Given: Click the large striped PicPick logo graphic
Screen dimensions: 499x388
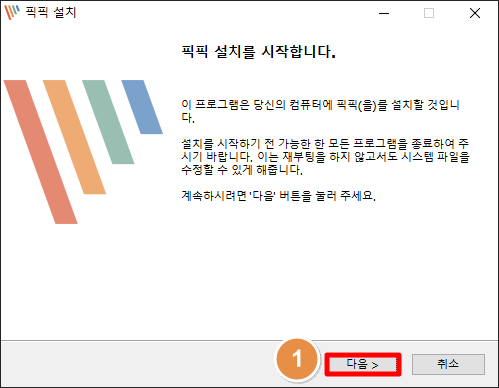Looking at the screenshot, I should click(83, 152).
